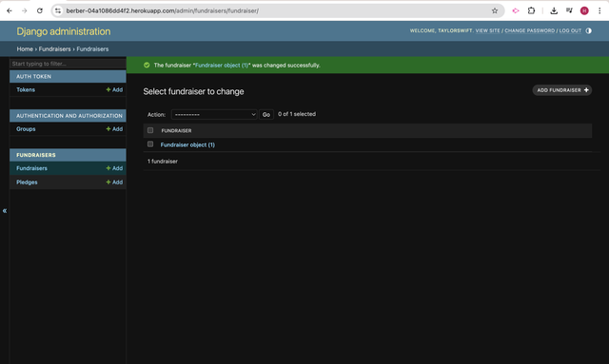
Task: Click the '1 fundraiser' count text
Action: pyautogui.click(x=163, y=161)
